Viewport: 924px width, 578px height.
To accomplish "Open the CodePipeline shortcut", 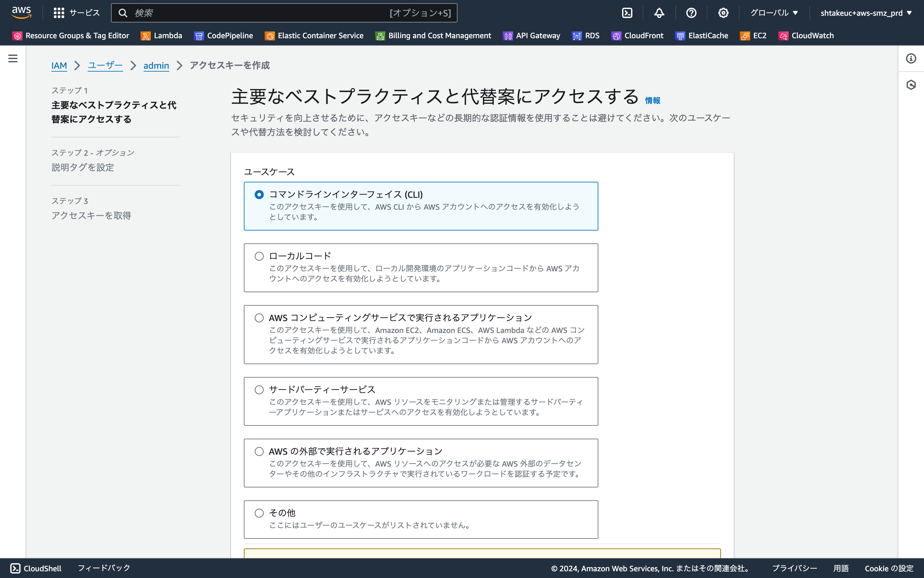I will pyautogui.click(x=223, y=36).
